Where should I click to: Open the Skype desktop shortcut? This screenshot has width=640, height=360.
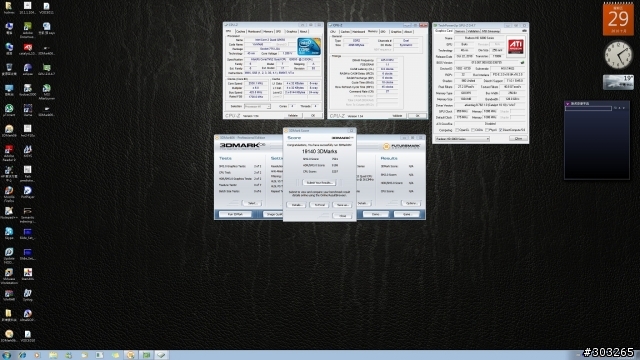[x=9, y=233]
